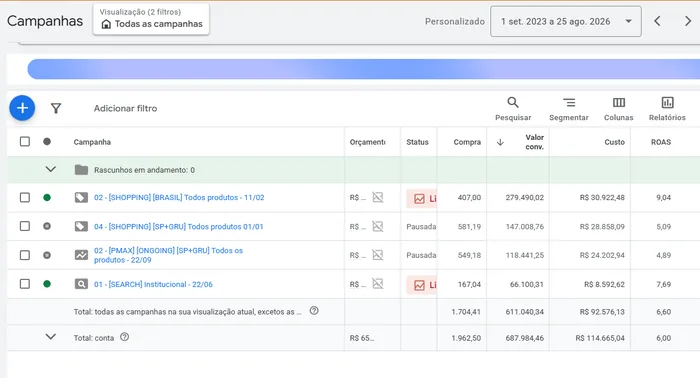The height and width of the screenshot is (378, 700).
Task: Toggle the select-all campaigns header checkbox
Action: (25, 141)
